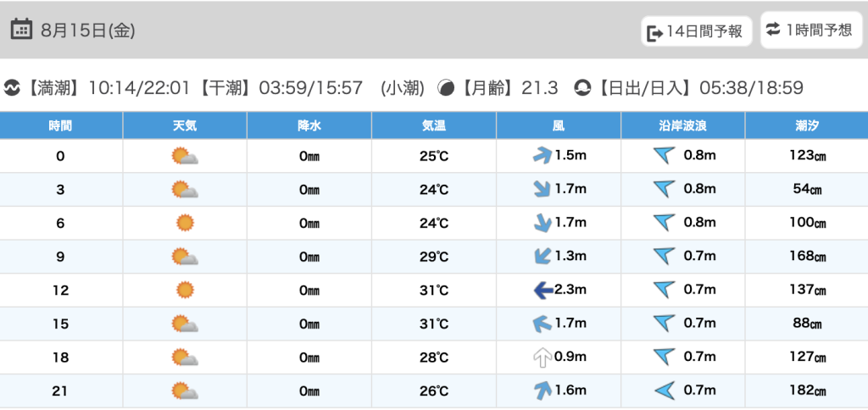Click the white upward wind arrow for 0.9m
This screenshot has height=410, width=868.
[x=542, y=357]
